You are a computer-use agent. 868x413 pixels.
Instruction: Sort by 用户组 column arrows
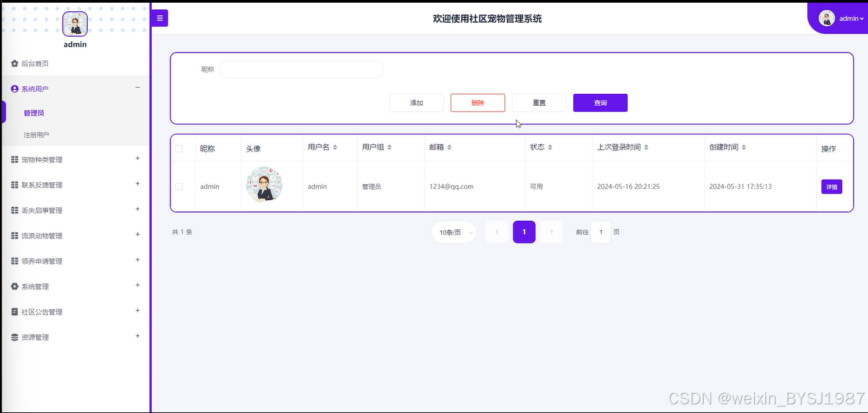389,148
